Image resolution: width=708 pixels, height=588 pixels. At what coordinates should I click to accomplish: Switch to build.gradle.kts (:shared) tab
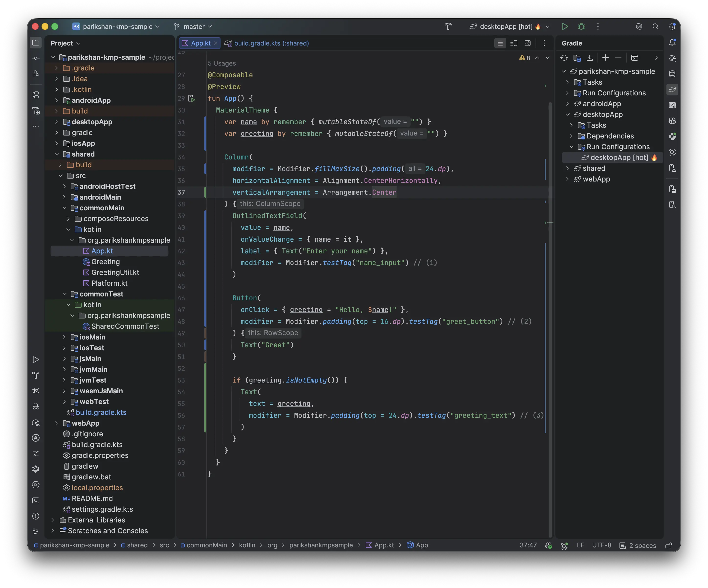pyautogui.click(x=267, y=43)
